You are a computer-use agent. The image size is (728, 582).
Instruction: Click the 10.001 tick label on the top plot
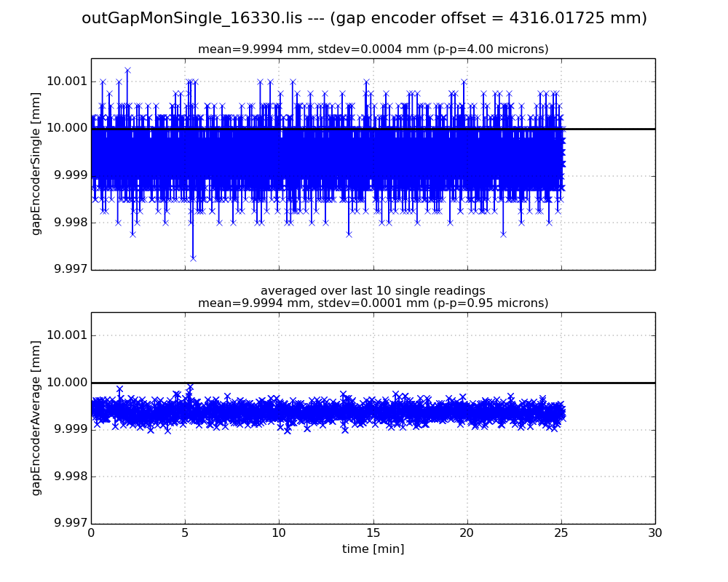click(x=66, y=81)
